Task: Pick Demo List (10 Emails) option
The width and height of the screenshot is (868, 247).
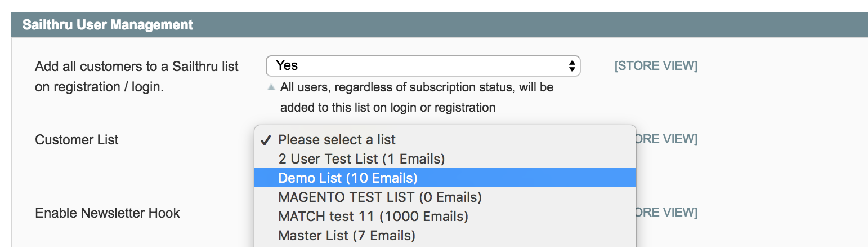Action: [348, 178]
